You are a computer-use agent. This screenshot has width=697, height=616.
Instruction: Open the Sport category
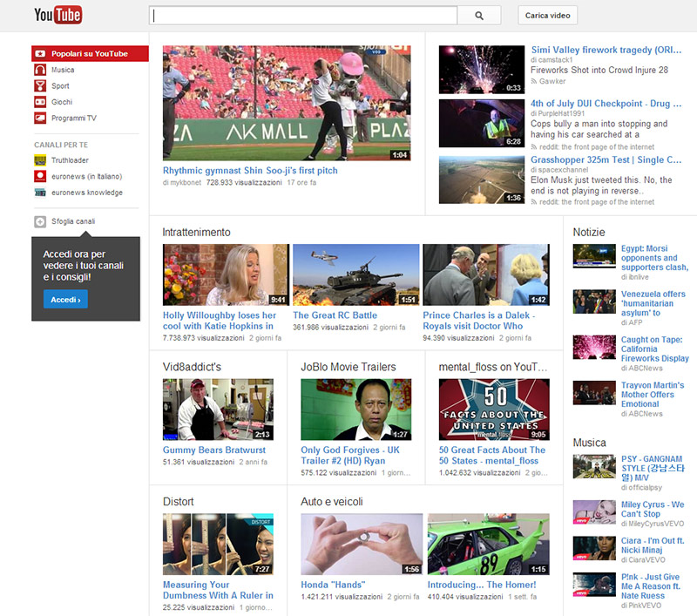click(x=60, y=85)
